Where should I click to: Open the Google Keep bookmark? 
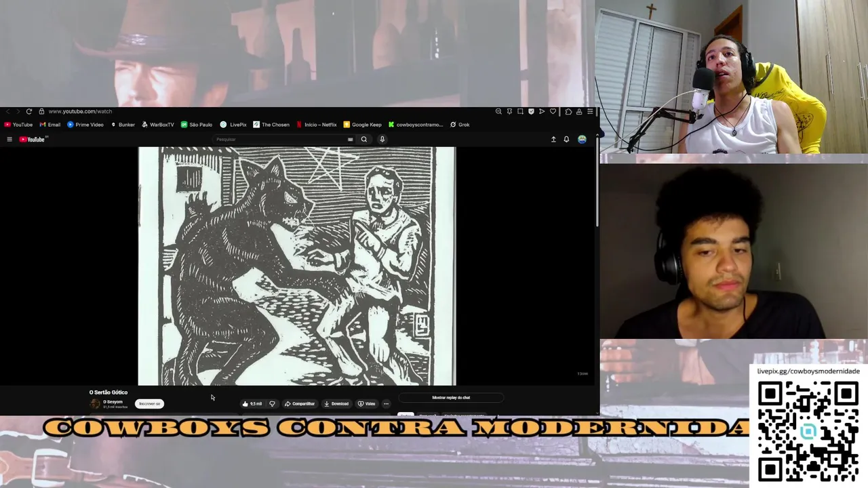(363, 125)
